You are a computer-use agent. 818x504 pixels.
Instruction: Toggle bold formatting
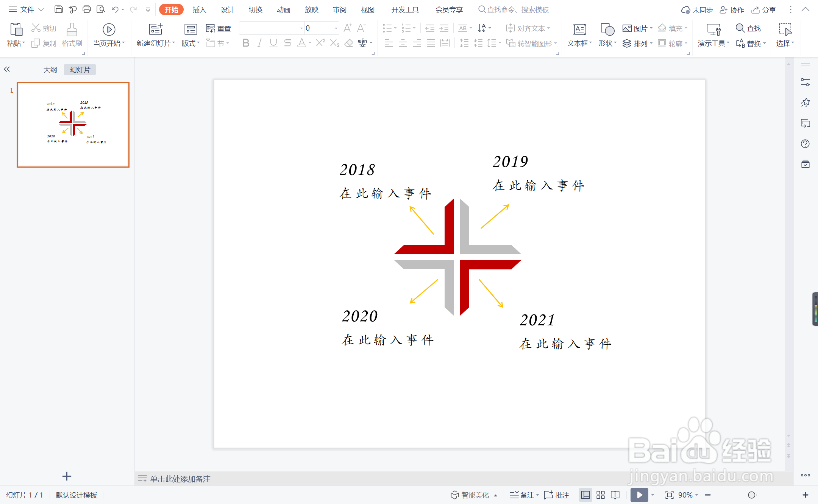(x=246, y=43)
